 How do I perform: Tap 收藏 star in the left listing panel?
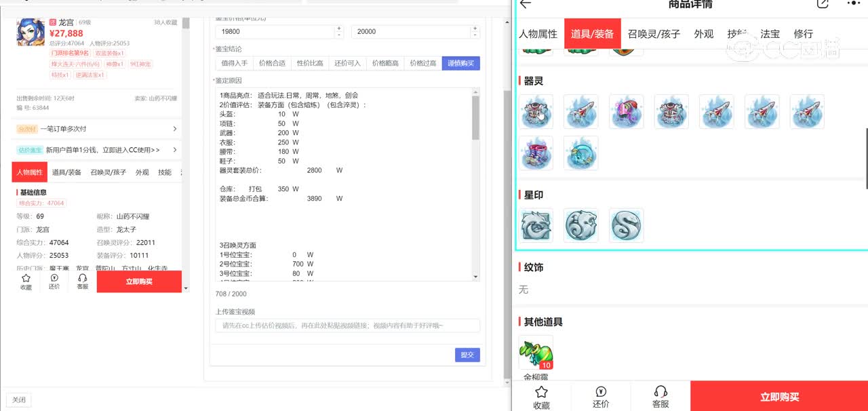[x=26, y=282]
